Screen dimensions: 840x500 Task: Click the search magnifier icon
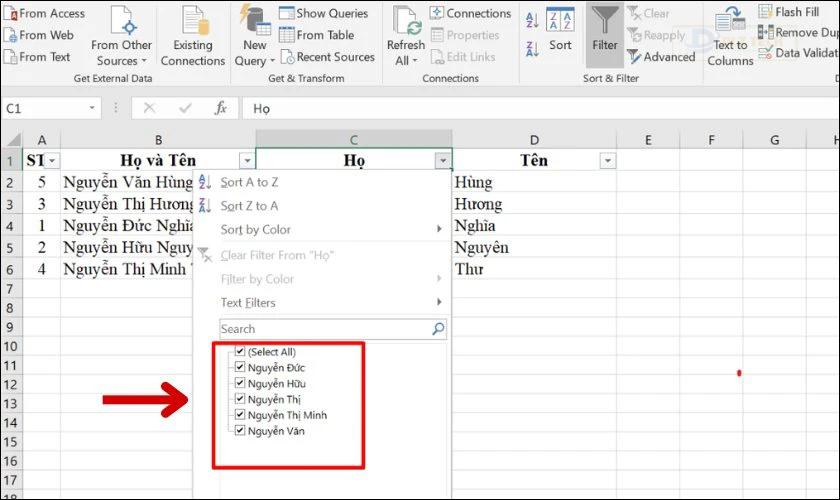438,329
